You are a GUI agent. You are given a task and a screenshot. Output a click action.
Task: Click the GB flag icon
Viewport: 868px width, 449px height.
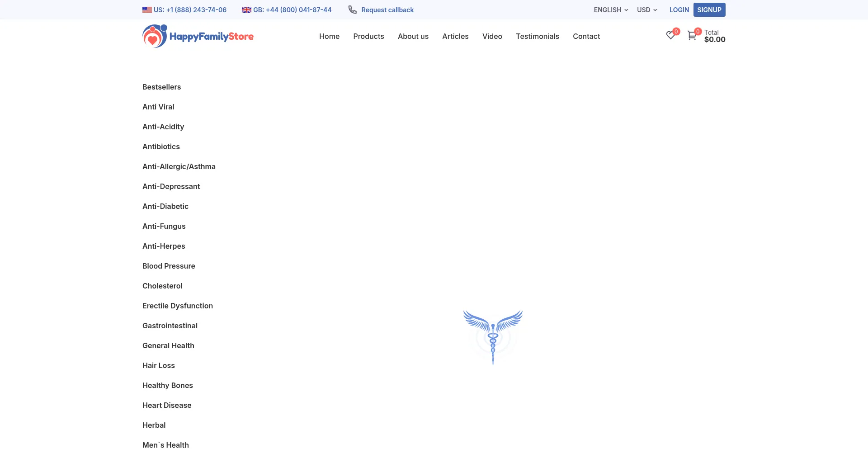point(246,10)
